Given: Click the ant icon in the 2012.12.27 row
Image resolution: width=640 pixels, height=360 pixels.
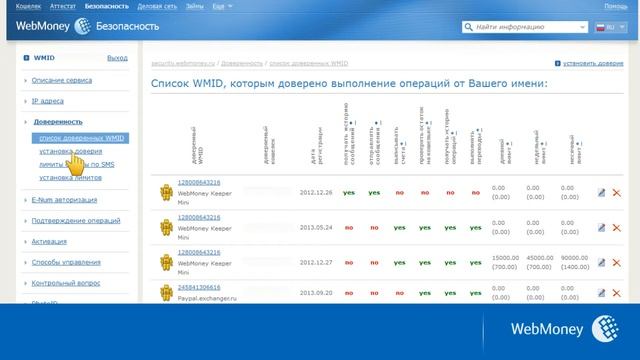Looking at the screenshot, I should click(x=166, y=262).
